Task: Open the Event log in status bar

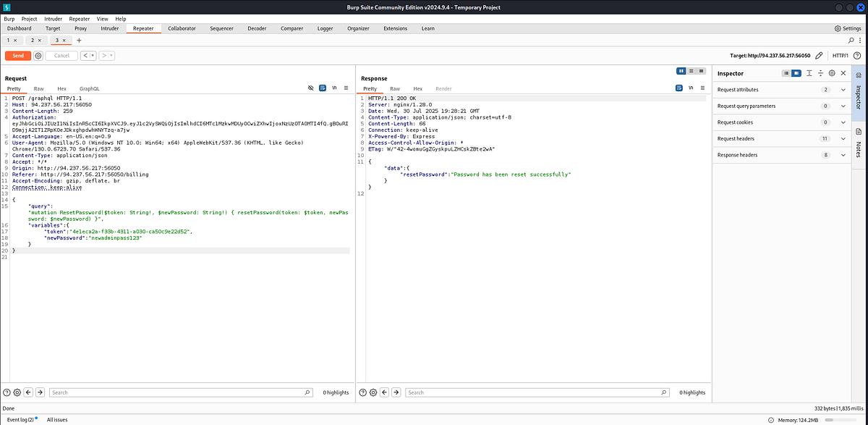Action: tap(21, 420)
